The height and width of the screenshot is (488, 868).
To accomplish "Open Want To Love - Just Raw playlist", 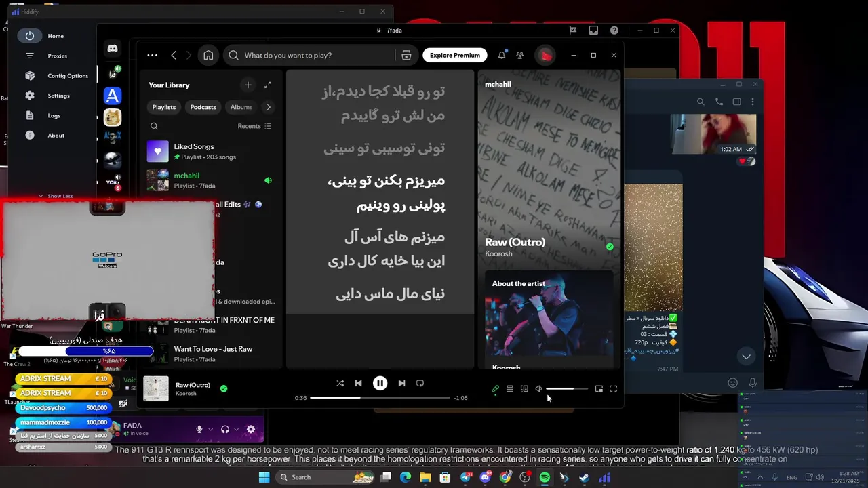I will pyautogui.click(x=210, y=353).
